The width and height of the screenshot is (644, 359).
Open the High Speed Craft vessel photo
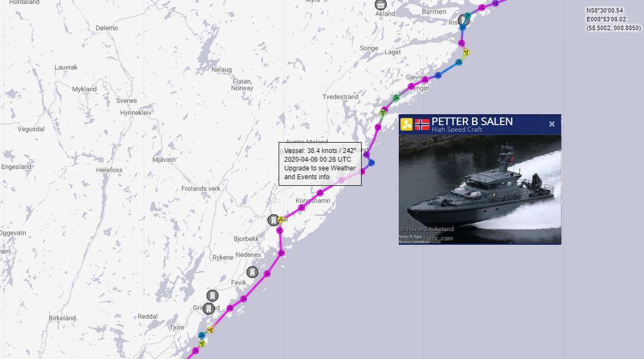480,190
